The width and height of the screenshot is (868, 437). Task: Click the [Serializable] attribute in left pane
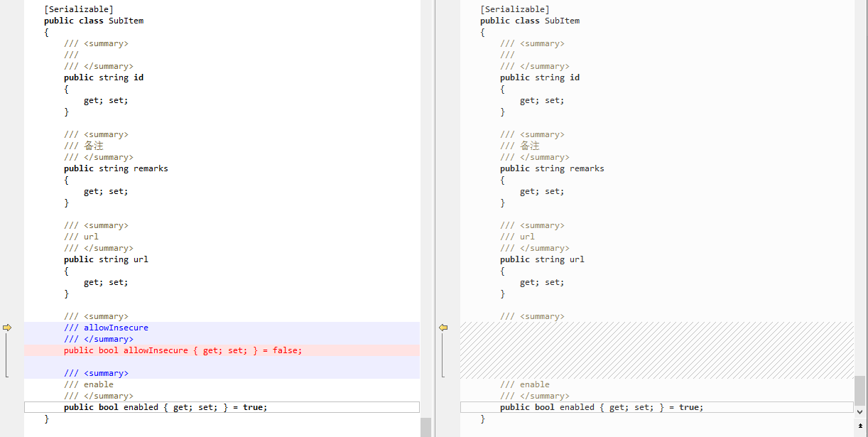click(78, 9)
